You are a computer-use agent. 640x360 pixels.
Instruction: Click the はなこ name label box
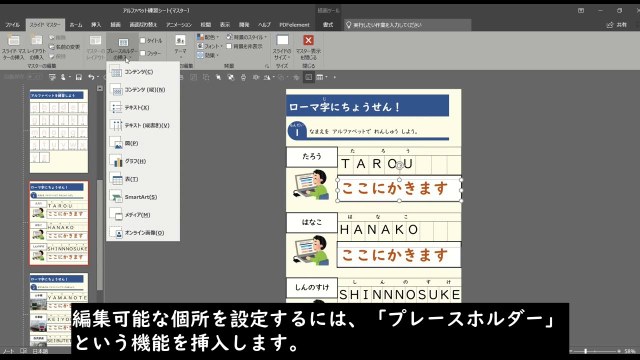312,222
